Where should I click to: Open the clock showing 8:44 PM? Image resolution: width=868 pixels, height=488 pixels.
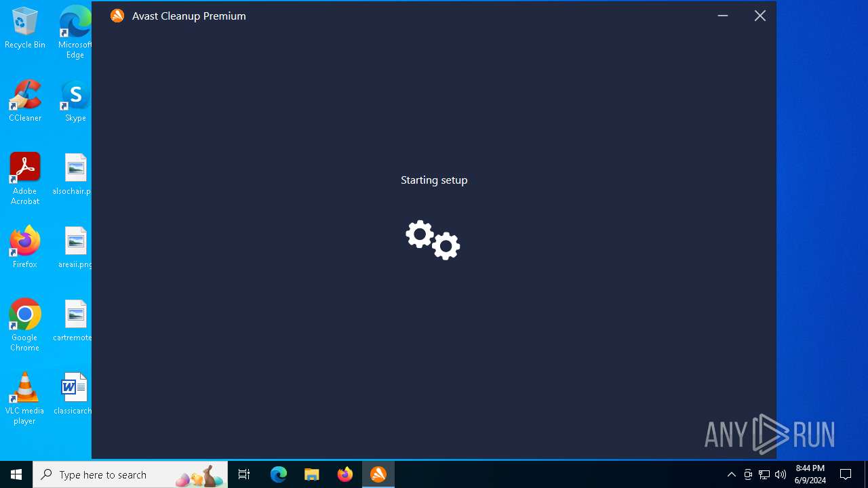[810, 474]
